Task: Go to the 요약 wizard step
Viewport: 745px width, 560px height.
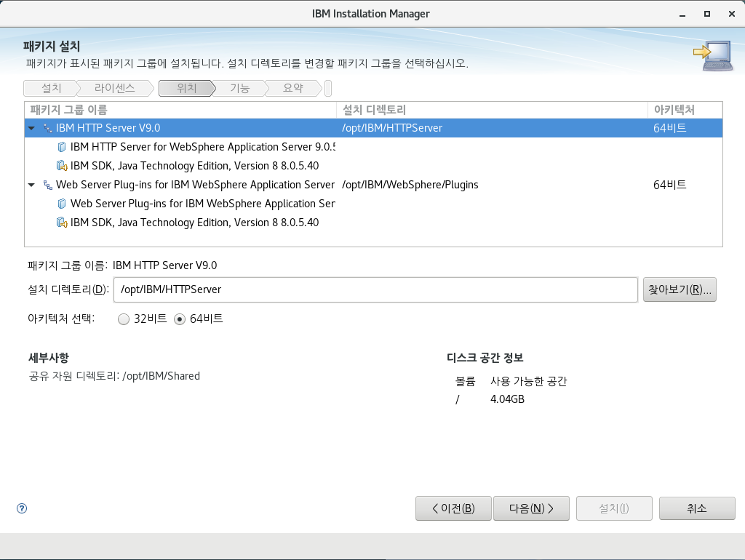Action: pyautogui.click(x=292, y=88)
